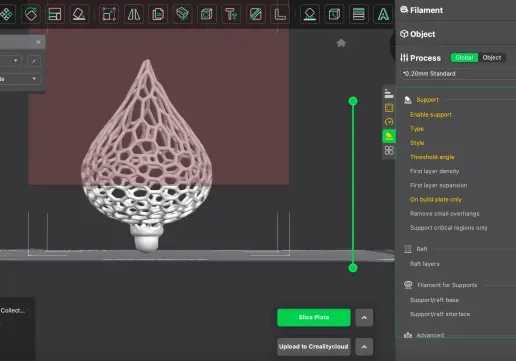Click the Object cube icon in header
This screenshot has width=516, height=361.
(404, 34)
